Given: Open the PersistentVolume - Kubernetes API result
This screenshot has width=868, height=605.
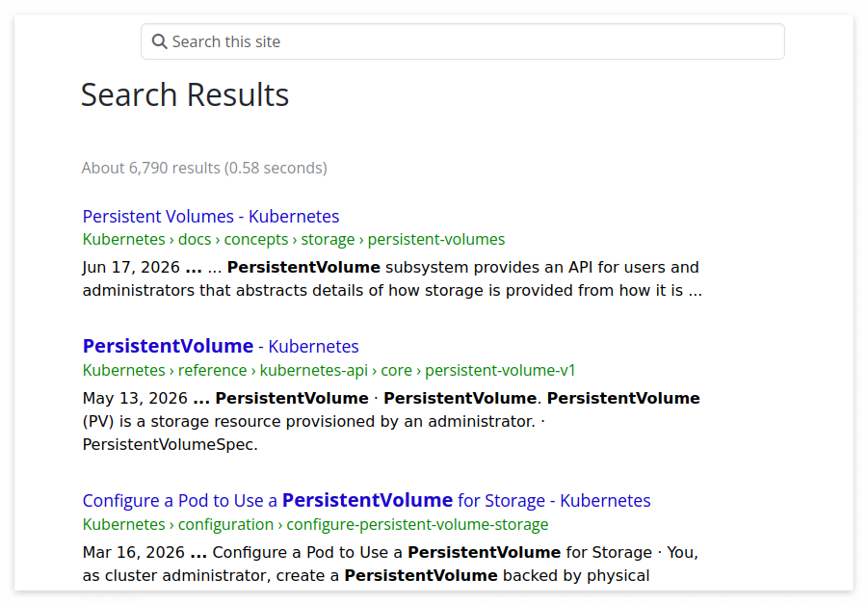Looking at the screenshot, I should tap(221, 347).
